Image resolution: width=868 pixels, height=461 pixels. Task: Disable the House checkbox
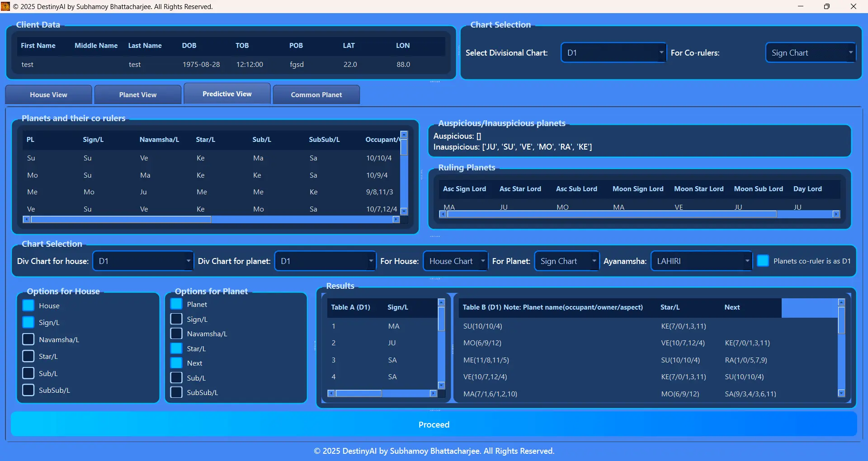(x=28, y=305)
